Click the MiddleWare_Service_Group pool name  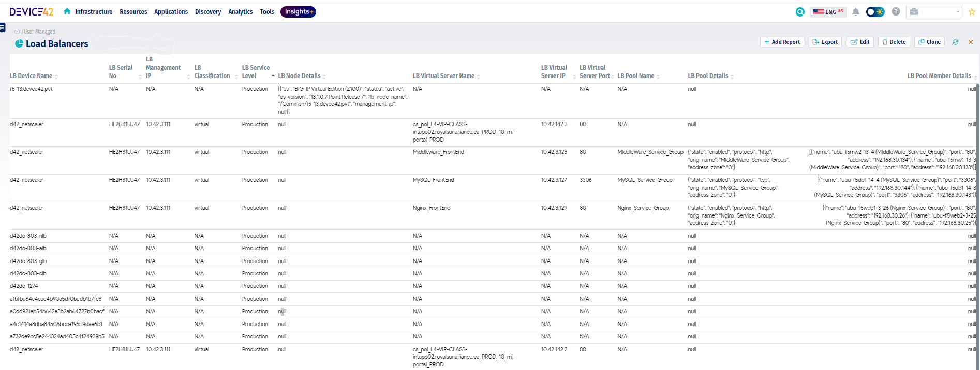point(650,152)
